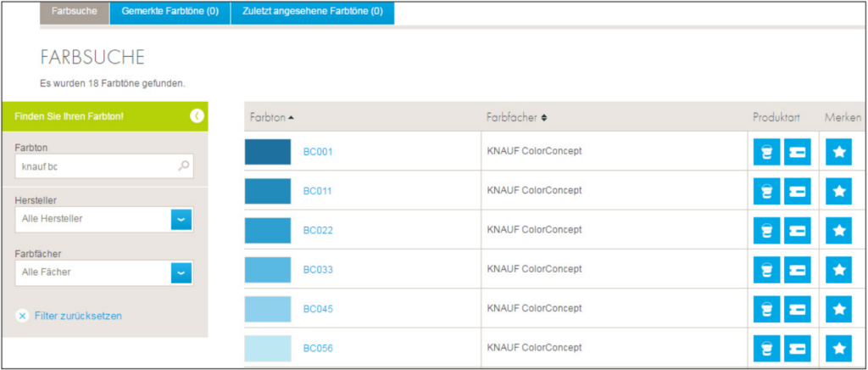
Task: Open the BC011 color link
Action: (x=318, y=191)
